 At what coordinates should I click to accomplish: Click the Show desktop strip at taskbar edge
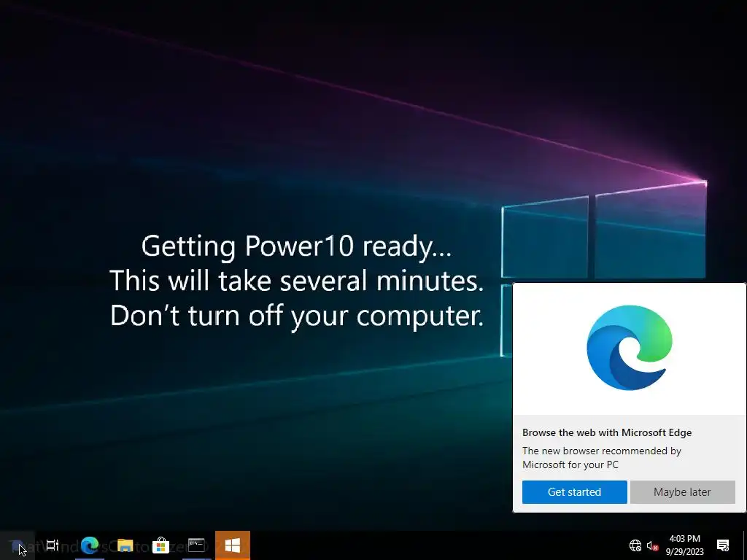[x=745, y=545]
